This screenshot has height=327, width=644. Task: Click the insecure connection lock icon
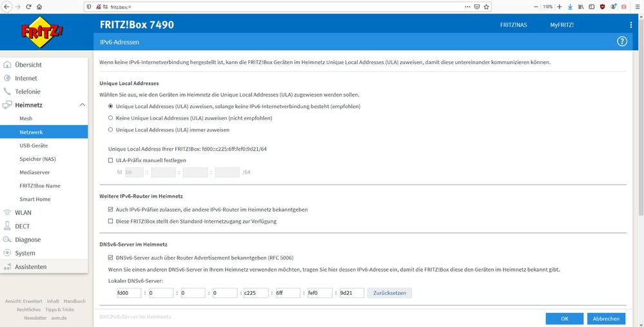tap(99, 7)
